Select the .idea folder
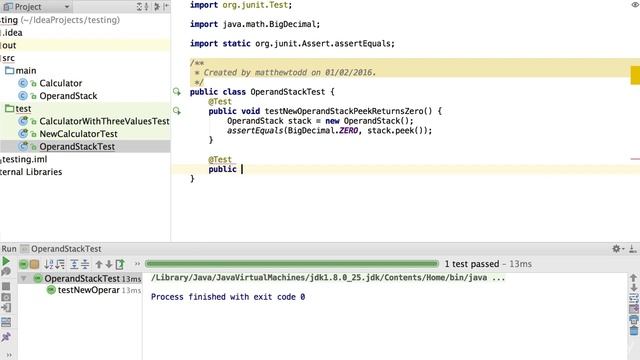 (12, 33)
